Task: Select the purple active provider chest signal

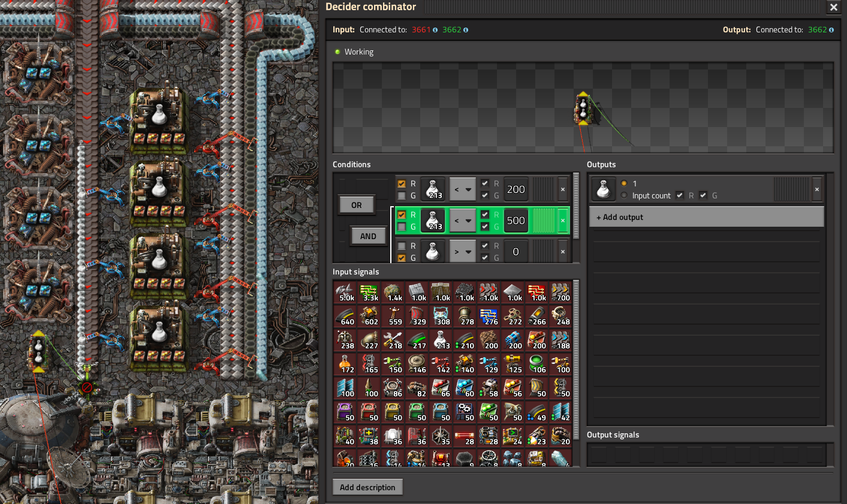Action: [345, 412]
